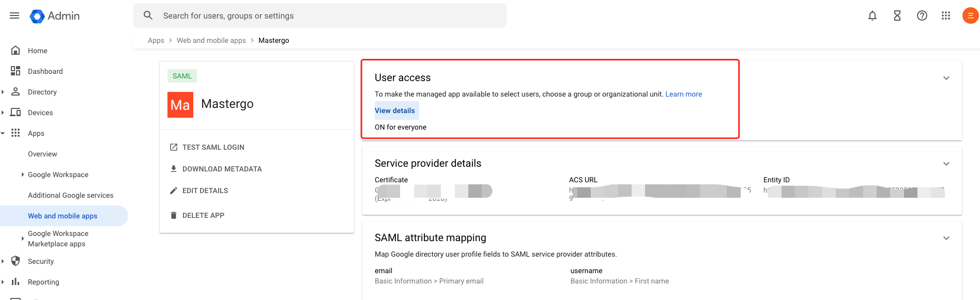The height and width of the screenshot is (300, 980).
Task: Open the tasks hourglass icon
Action: [x=897, y=15]
